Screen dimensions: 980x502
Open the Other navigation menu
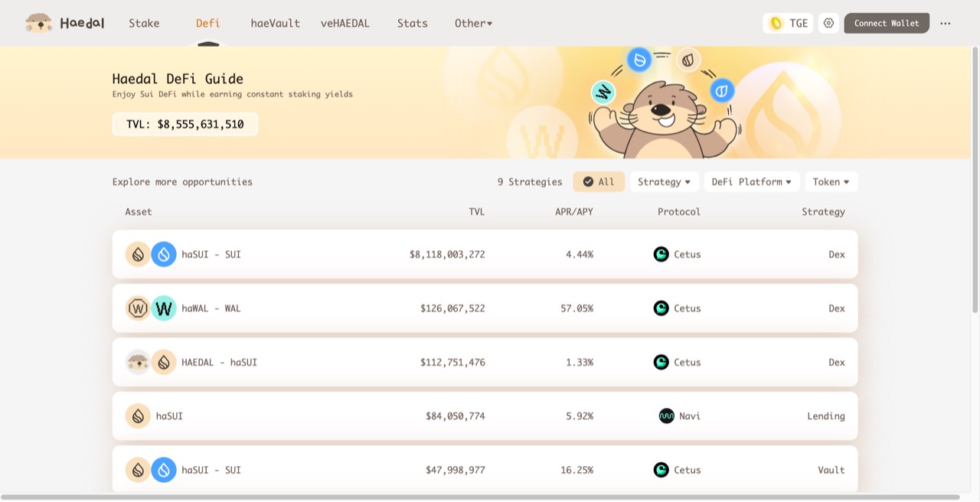click(473, 23)
